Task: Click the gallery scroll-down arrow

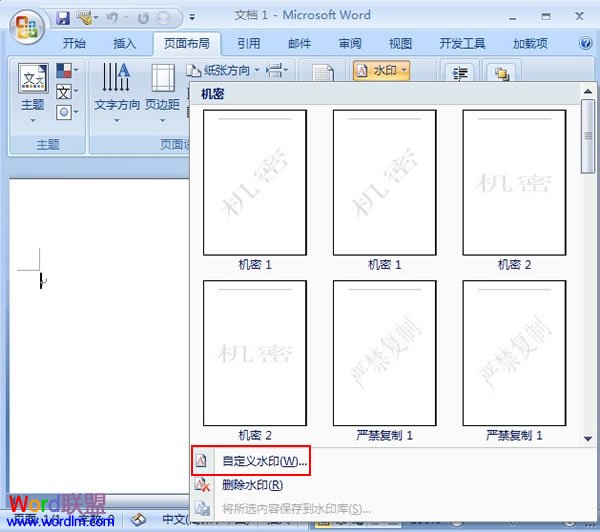Action: click(x=588, y=439)
